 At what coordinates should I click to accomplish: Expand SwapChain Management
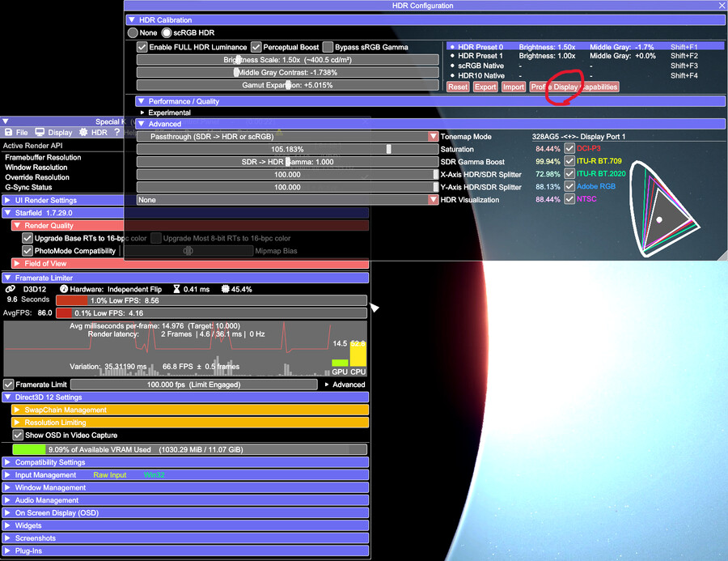tap(190, 410)
